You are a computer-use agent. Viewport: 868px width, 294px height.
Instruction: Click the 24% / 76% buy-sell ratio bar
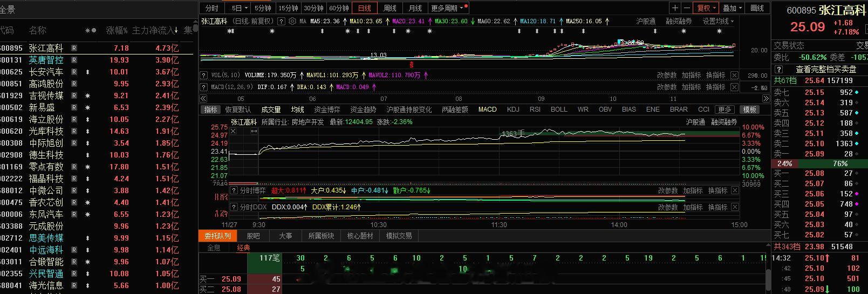point(820,163)
